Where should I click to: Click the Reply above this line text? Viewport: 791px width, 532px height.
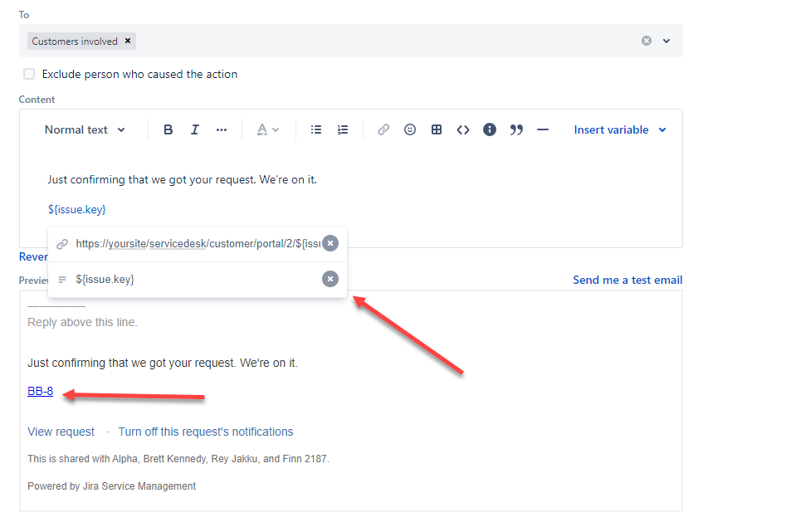pos(82,322)
